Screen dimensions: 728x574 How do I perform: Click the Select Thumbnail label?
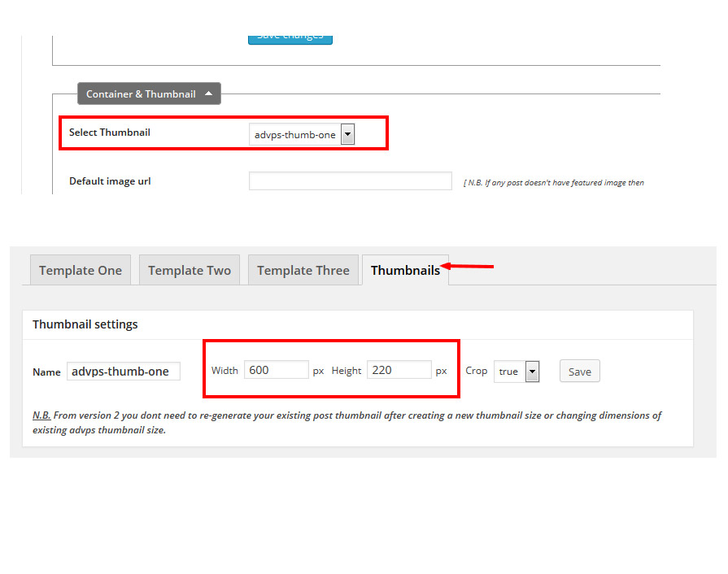[x=110, y=133]
